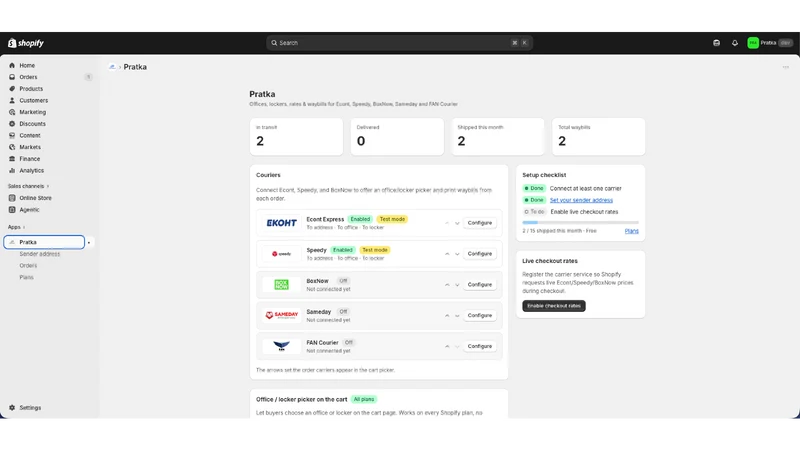Click the Finance bank icon
This screenshot has height=450, width=800.
click(12, 159)
